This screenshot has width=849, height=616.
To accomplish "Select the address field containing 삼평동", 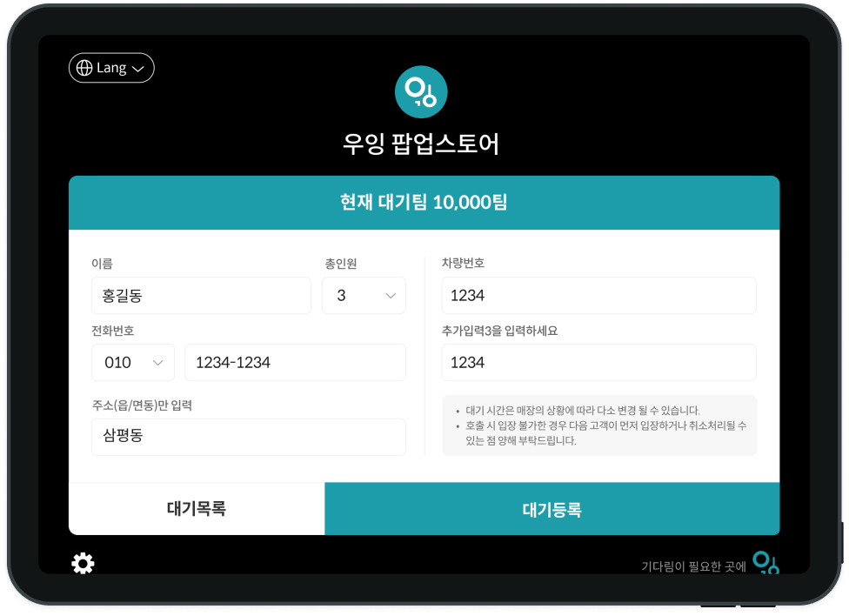I will pyautogui.click(x=248, y=437).
